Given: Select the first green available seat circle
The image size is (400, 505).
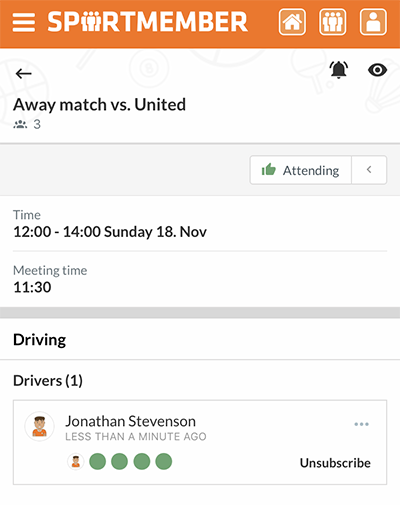Looking at the screenshot, I should coord(98,462).
